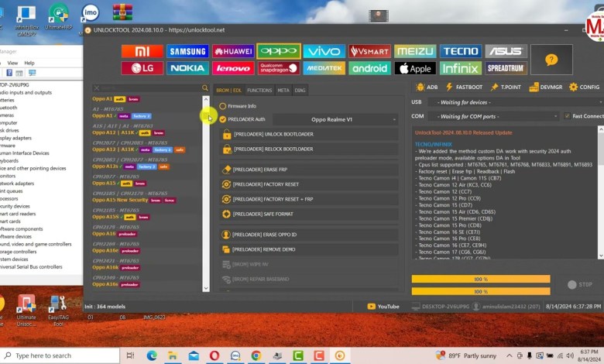The image size is (604, 364).
Task: Open the Help menu in Device Manager
Action: click(29, 63)
